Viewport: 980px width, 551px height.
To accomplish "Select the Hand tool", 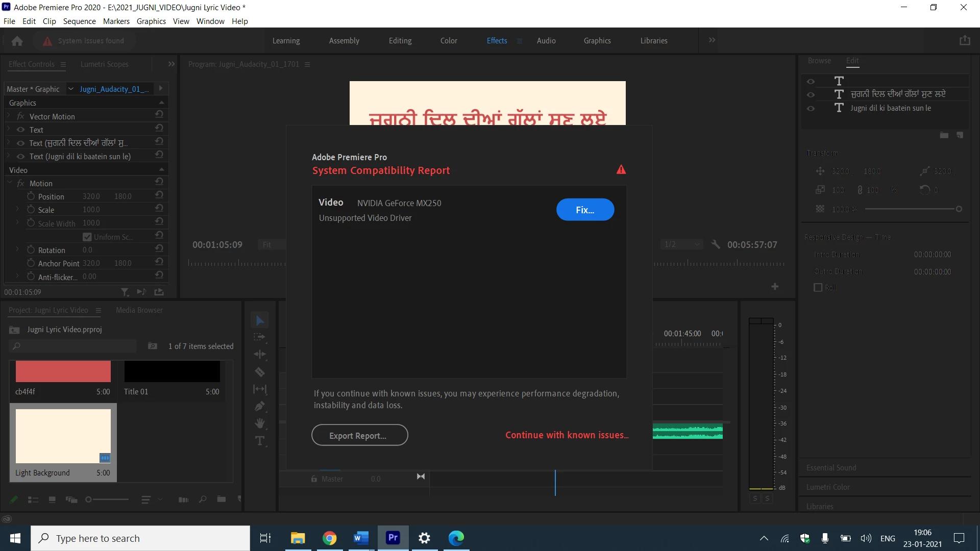I will (260, 423).
